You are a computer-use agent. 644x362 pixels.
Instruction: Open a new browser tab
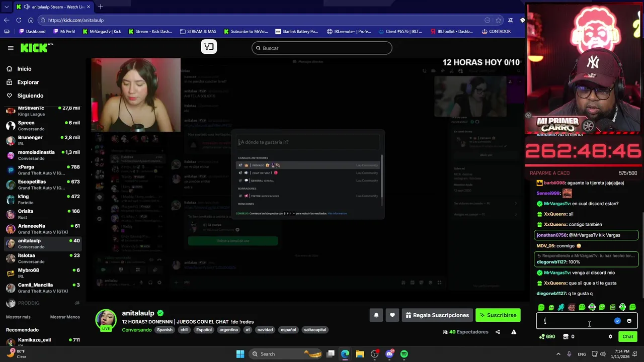coord(101,7)
